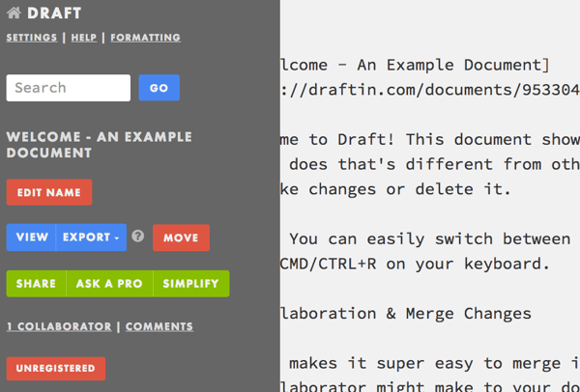Screen dimensions: 580x392
Task: Click the home icon beside DRAFT
Action: [14, 13]
